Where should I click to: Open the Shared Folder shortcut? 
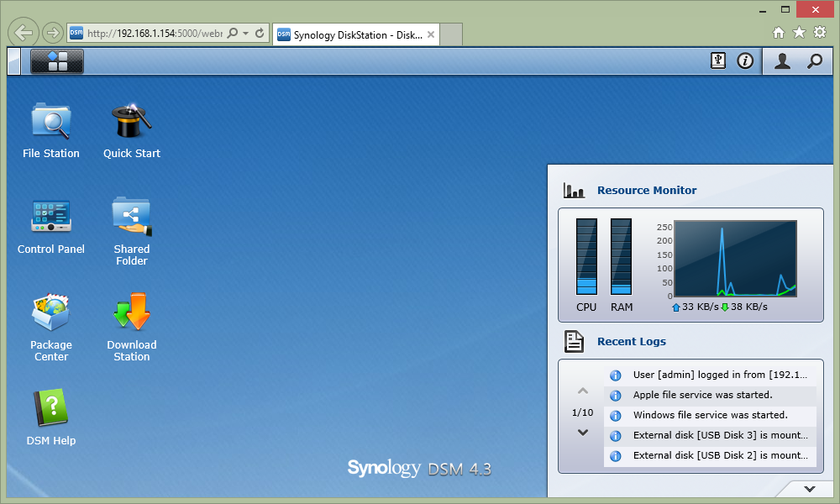coord(132,231)
